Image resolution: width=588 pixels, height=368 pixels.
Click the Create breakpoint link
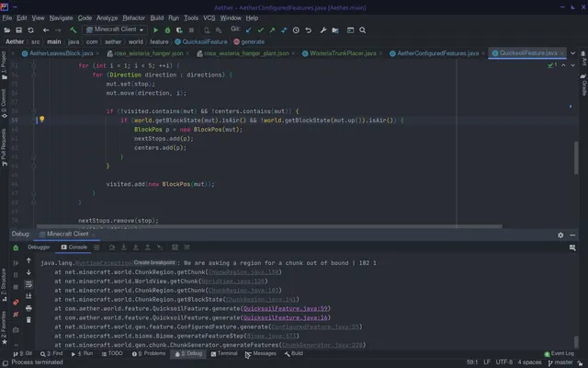(154, 262)
